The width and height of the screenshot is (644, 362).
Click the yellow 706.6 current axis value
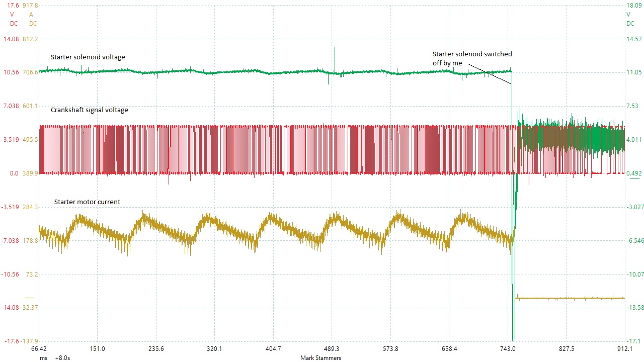pyautogui.click(x=30, y=72)
